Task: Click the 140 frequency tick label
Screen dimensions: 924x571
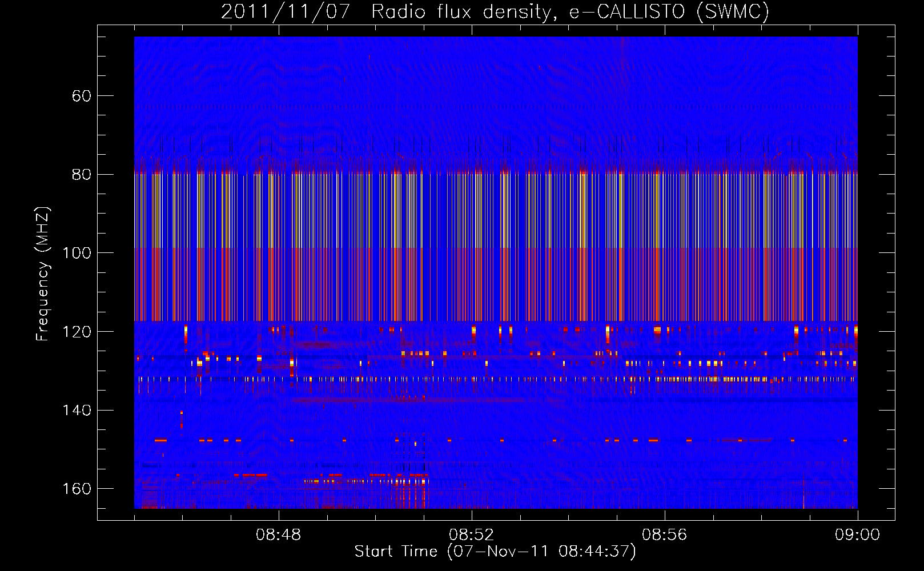Action: point(77,410)
